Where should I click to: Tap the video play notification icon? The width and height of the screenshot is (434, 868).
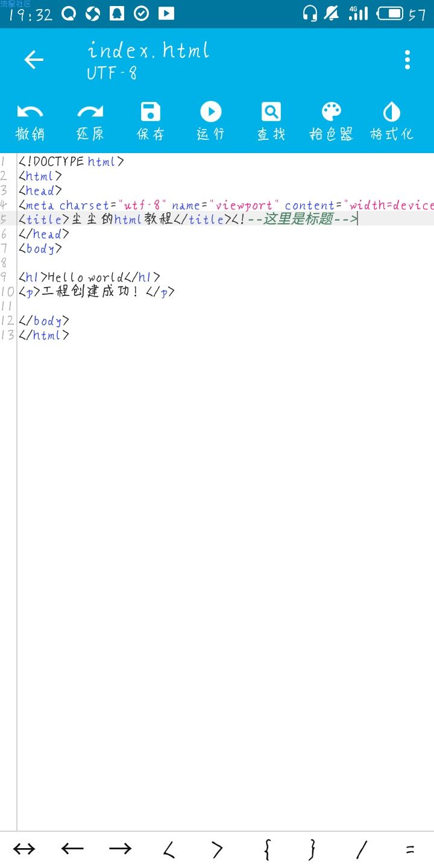pyautogui.click(x=166, y=13)
